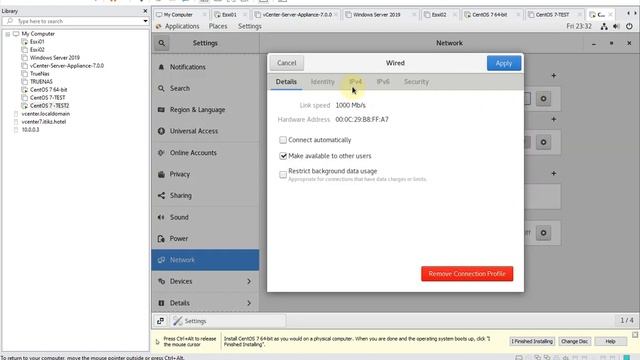640x360 pixels.
Task: Click second wired connection gear button
Action: tap(543, 142)
